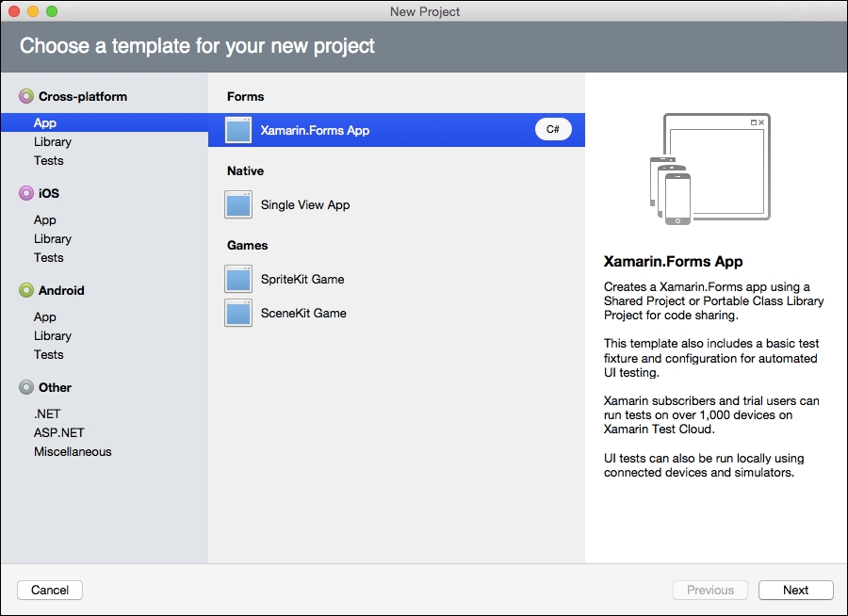Image resolution: width=848 pixels, height=616 pixels.
Task: Select Library under iOS
Action: pos(53,238)
